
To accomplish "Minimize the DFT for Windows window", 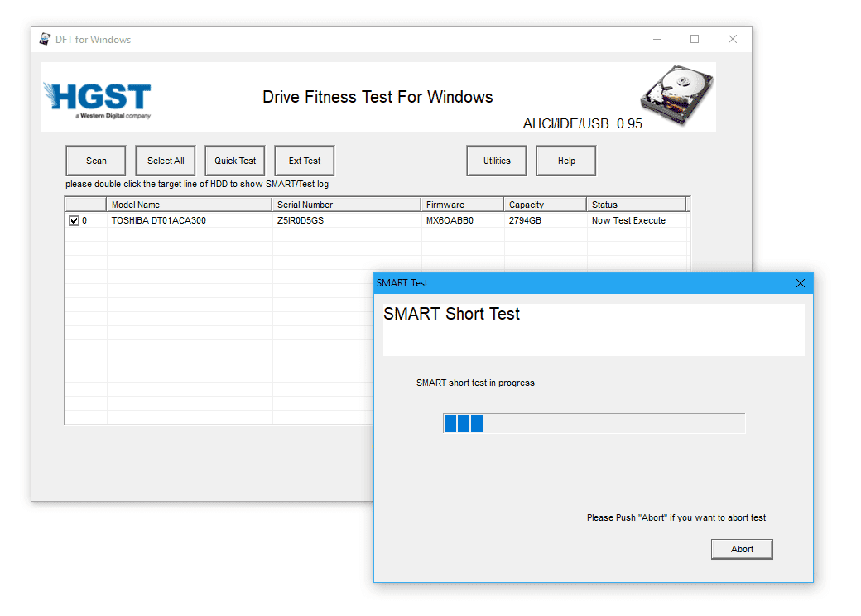I will [x=657, y=39].
